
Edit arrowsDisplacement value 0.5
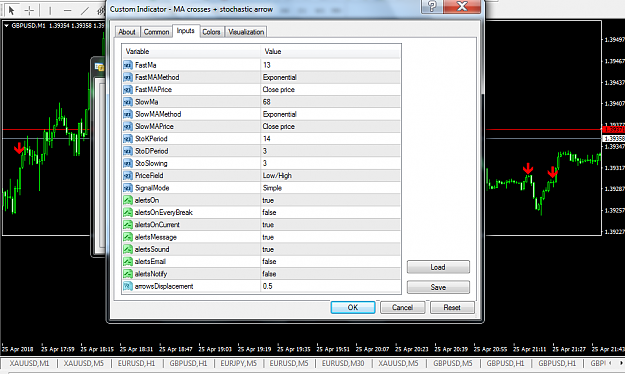[330, 286]
